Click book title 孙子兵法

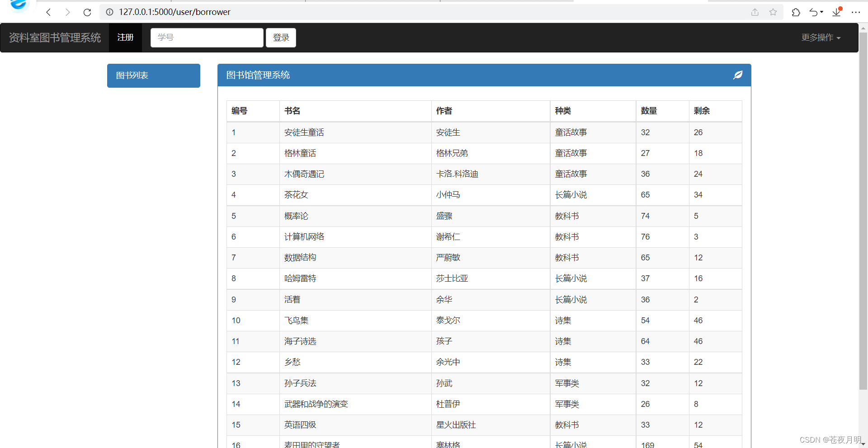pyautogui.click(x=300, y=383)
